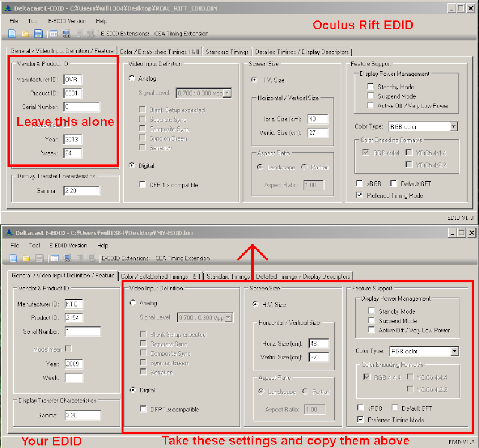This screenshot has width=479, height=448.
Task: Click Week field showing 24
Action: pyautogui.click(x=72, y=153)
